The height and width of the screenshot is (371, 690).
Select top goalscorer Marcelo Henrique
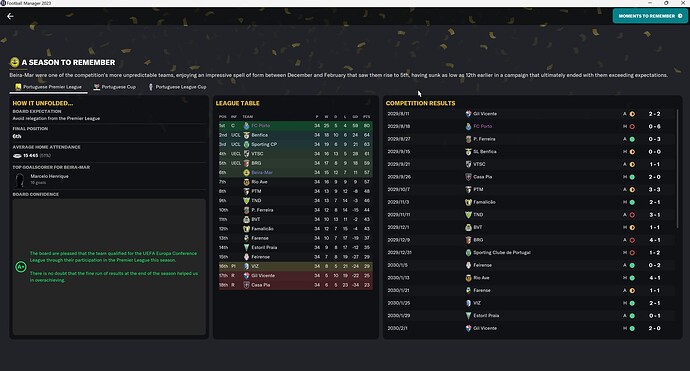tap(49, 176)
